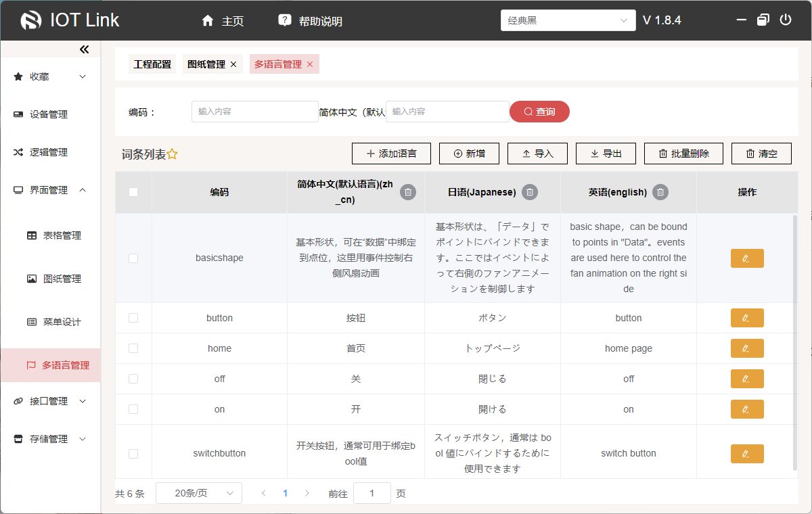Click the power icon in the title bar
The height and width of the screenshot is (514, 812).
(x=786, y=20)
